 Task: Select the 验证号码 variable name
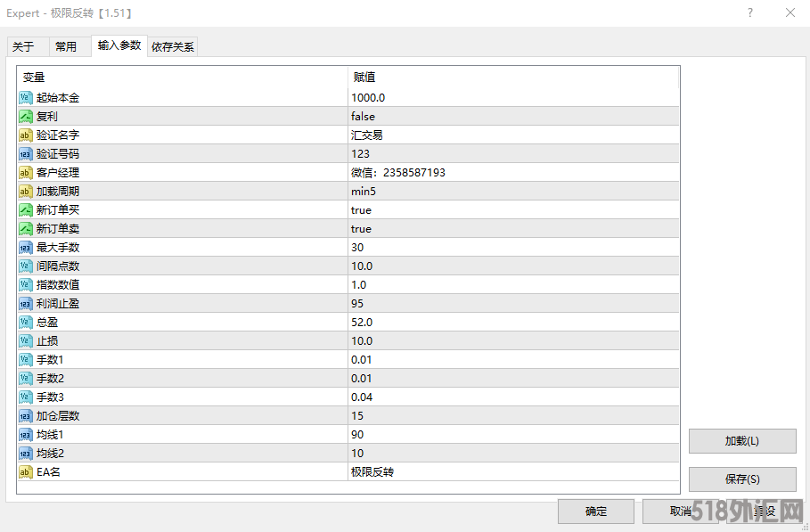pos(58,154)
